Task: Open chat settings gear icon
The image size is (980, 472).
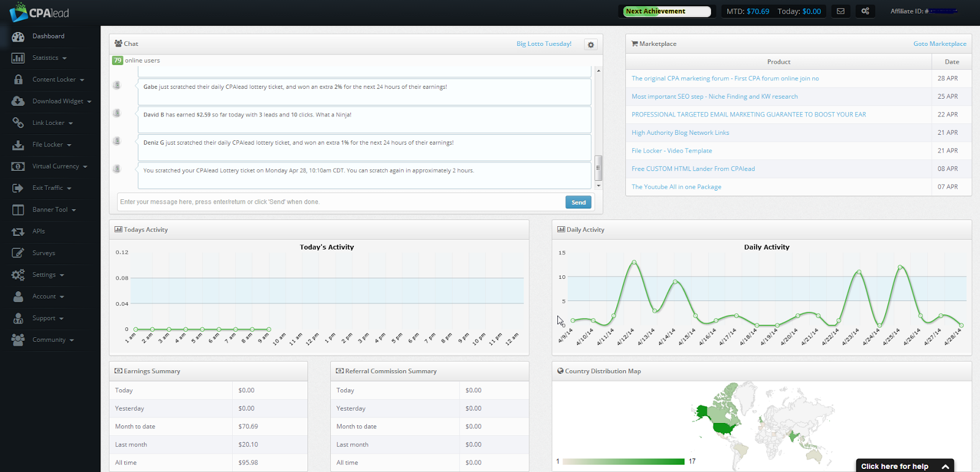Action: click(590, 45)
